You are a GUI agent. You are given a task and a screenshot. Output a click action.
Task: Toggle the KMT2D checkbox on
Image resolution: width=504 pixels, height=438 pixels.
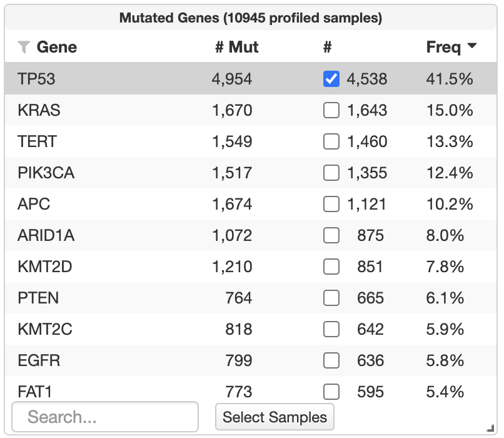(x=331, y=267)
